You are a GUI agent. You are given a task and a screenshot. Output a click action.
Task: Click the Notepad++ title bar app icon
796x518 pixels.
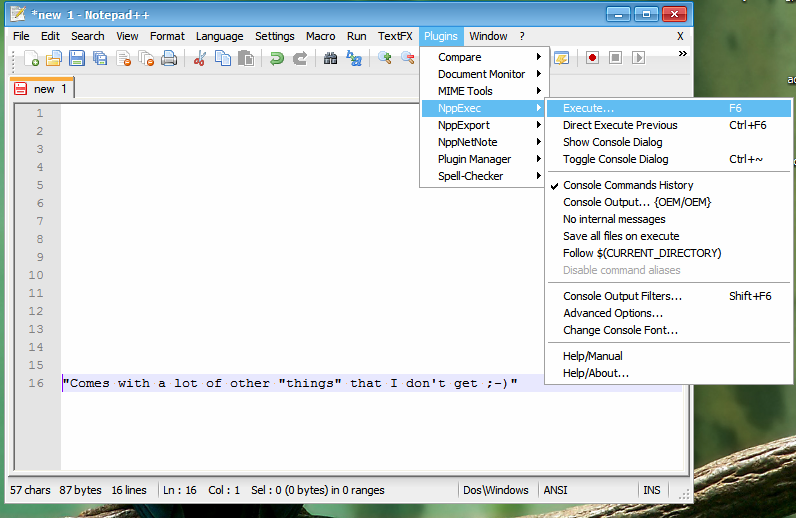[x=18, y=14]
